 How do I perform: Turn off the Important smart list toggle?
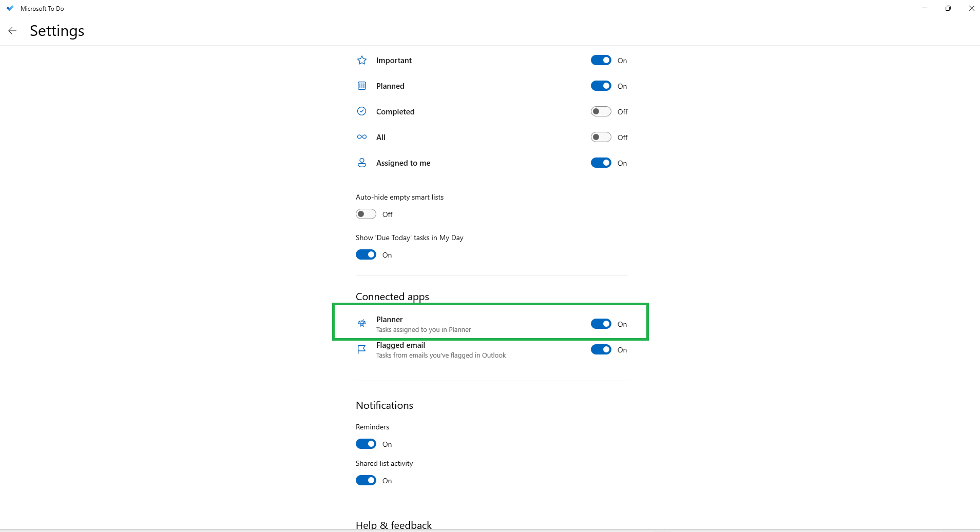[x=601, y=60]
